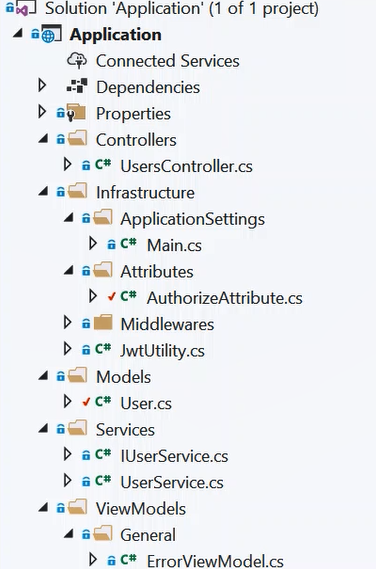The width and height of the screenshot is (376, 569).
Task: Click the Dependencies blocks icon
Action: pos(77,86)
